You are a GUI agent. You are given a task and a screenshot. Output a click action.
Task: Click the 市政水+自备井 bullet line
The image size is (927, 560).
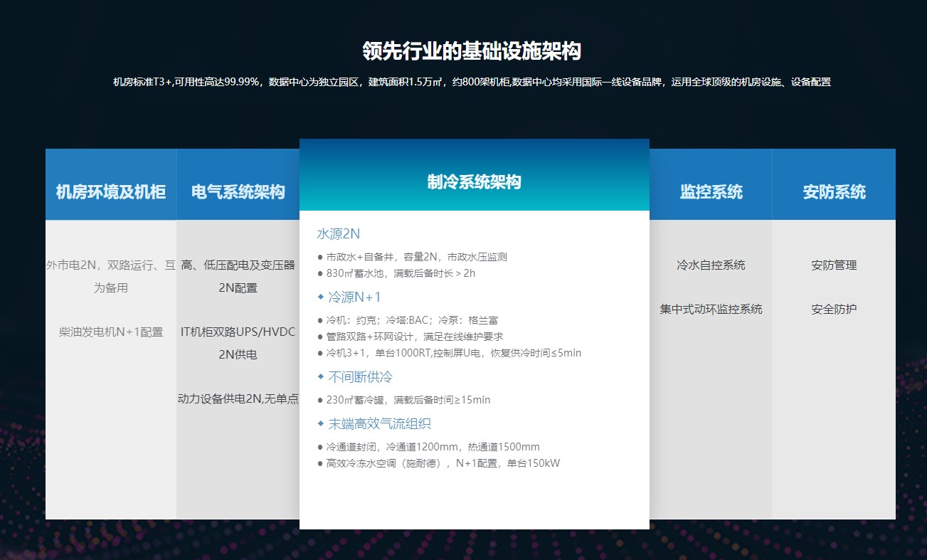pyautogui.click(x=412, y=257)
